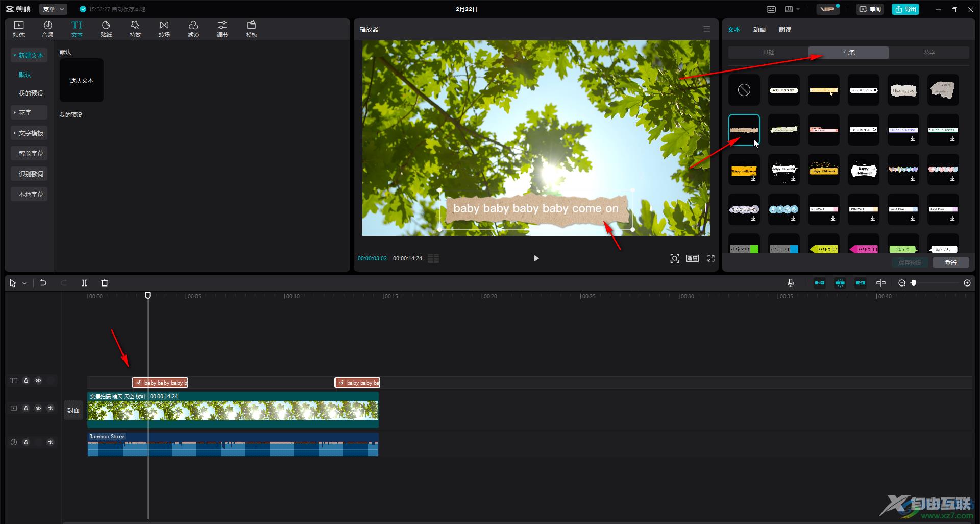Switch to the 朗读 read-aloud tab
The image size is (980, 524).
click(x=785, y=29)
